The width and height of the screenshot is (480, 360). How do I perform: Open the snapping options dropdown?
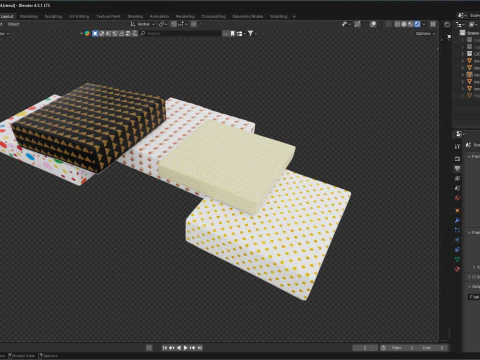pos(182,24)
